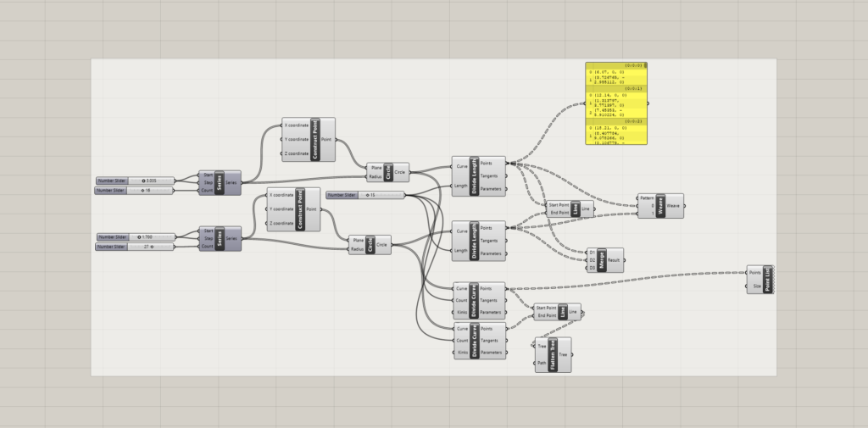Click the Weave output grip label
Image resolution: width=868 pixels, height=428 pixels.
pyautogui.click(x=672, y=206)
